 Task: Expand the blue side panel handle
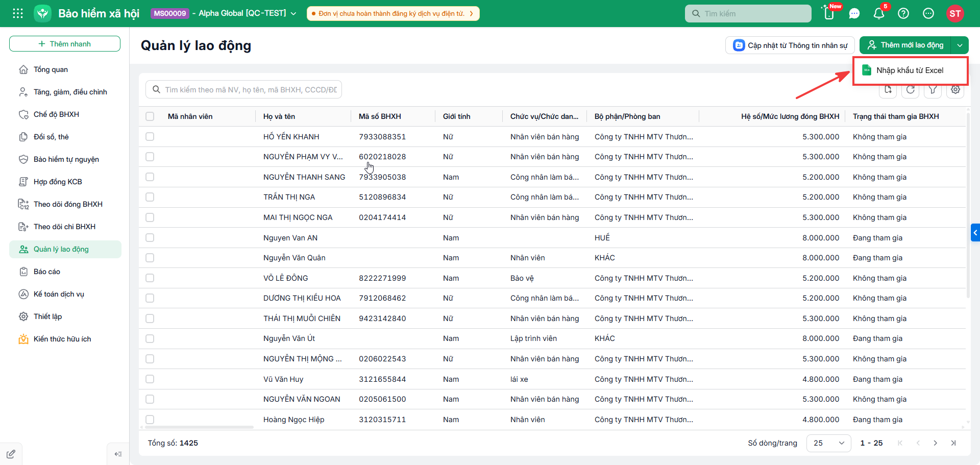click(975, 233)
